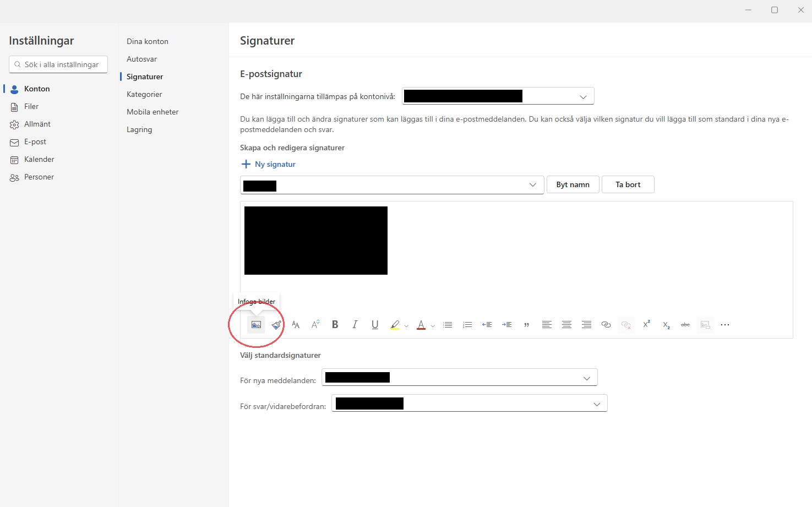Apply the red font color
Screen dimensions: 812x507
[421, 325]
